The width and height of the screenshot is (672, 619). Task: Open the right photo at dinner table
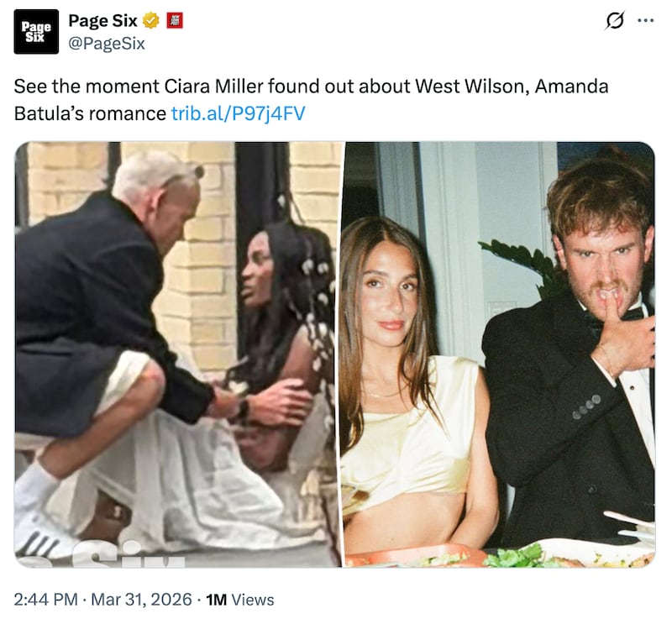[497, 353]
